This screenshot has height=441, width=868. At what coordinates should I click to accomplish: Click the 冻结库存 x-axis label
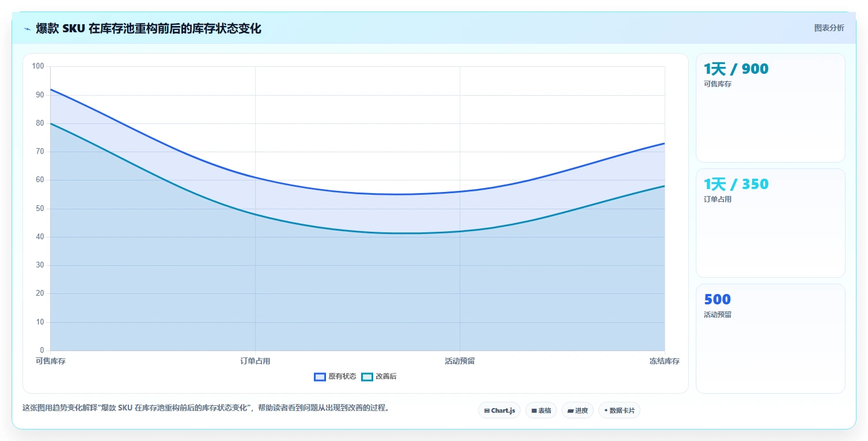click(665, 361)
